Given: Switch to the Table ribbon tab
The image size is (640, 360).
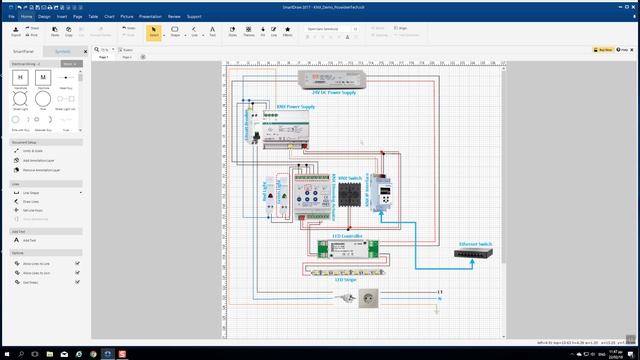Looking at the screenshot, I should pos(93,17).
